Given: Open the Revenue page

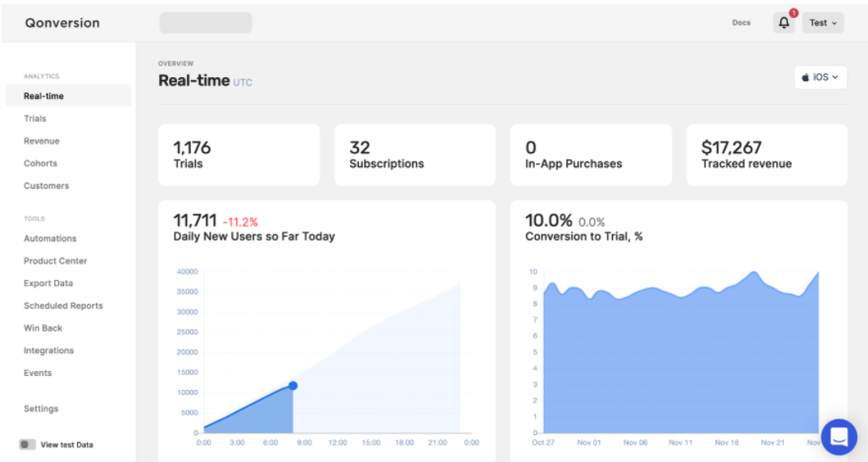Looking at the screenshot, I should [x=42, y=140].
